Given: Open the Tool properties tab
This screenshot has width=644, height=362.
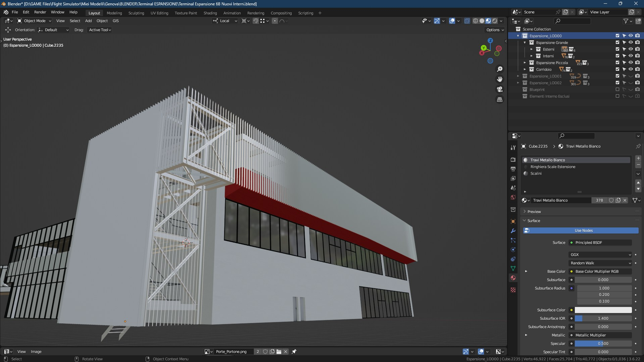Looking at the screenshot, I should click(x=513, y=148).
